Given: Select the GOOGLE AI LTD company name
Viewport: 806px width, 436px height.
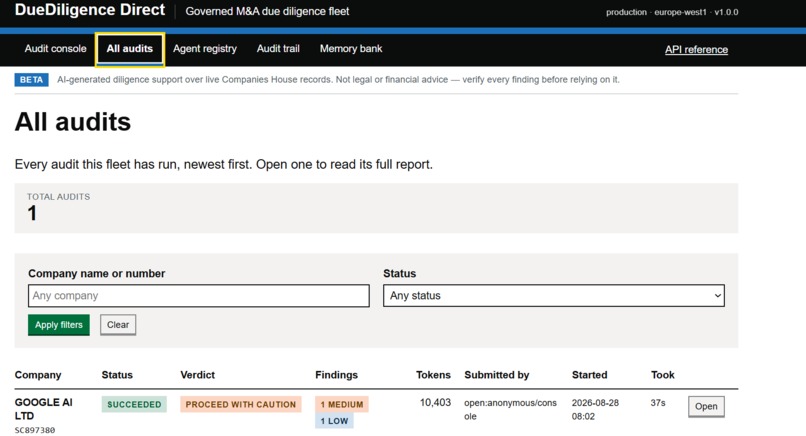Looking at the screenshot, I should [x=44, y=409].
